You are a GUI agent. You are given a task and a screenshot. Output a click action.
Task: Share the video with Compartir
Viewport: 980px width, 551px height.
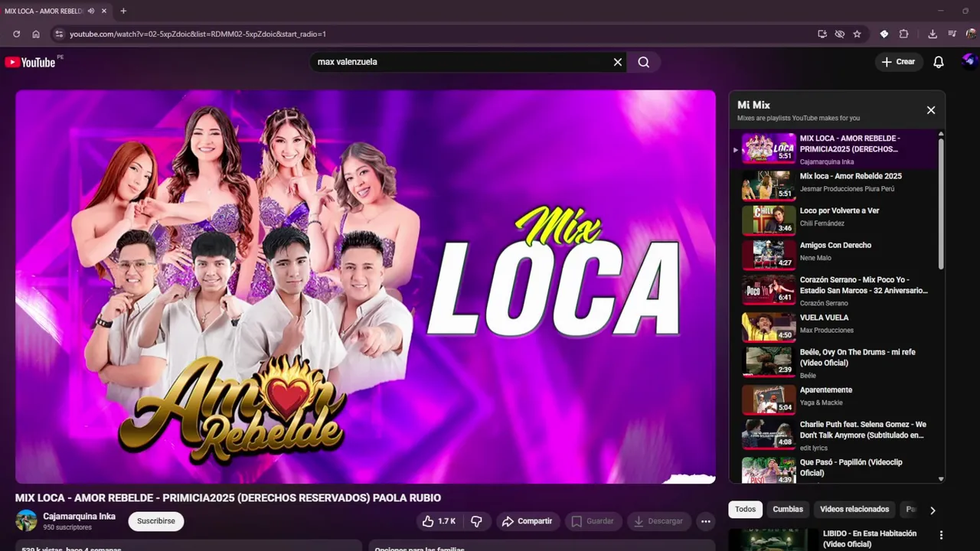pos(527,521)
